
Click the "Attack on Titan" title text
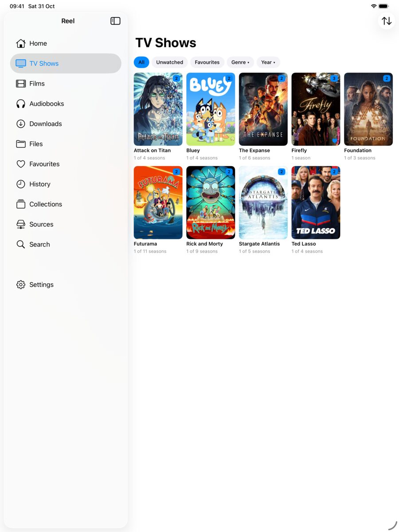coord(152,150)
